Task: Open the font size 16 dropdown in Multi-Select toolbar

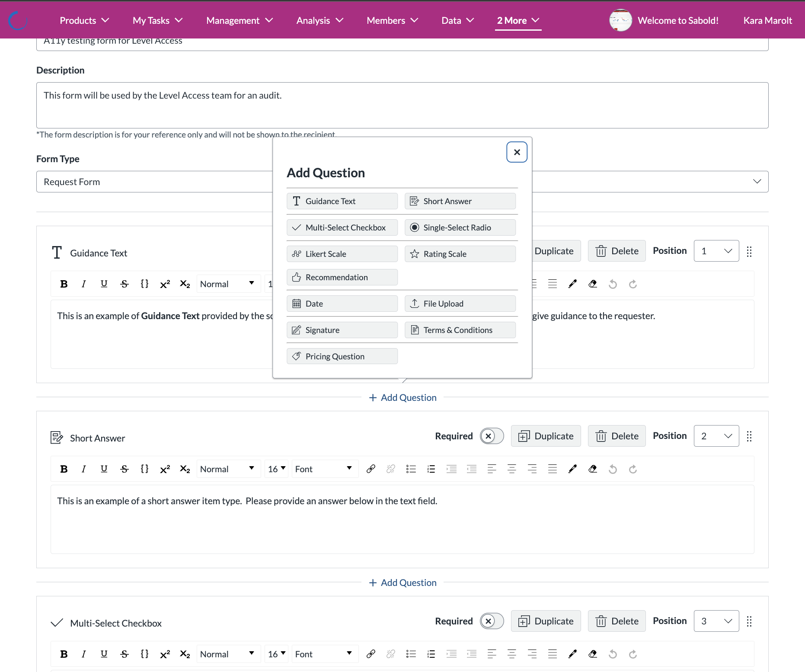Action: (277, 654)
